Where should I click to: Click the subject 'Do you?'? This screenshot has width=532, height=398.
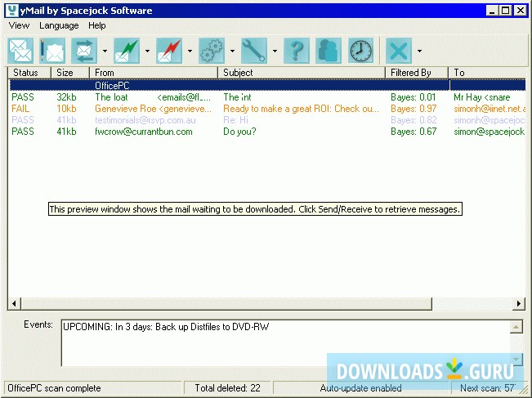pos(239,132)
